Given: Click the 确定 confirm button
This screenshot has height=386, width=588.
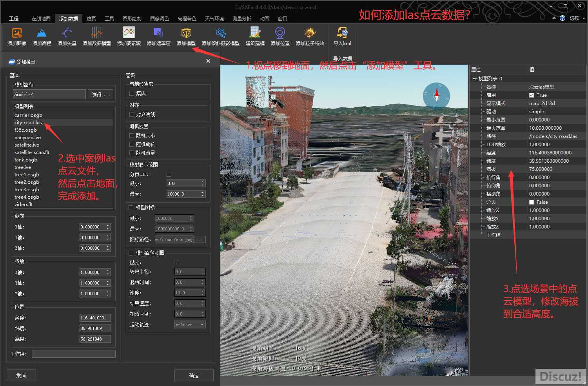Looking at the screenshot, I should click(x=194, y=375).
